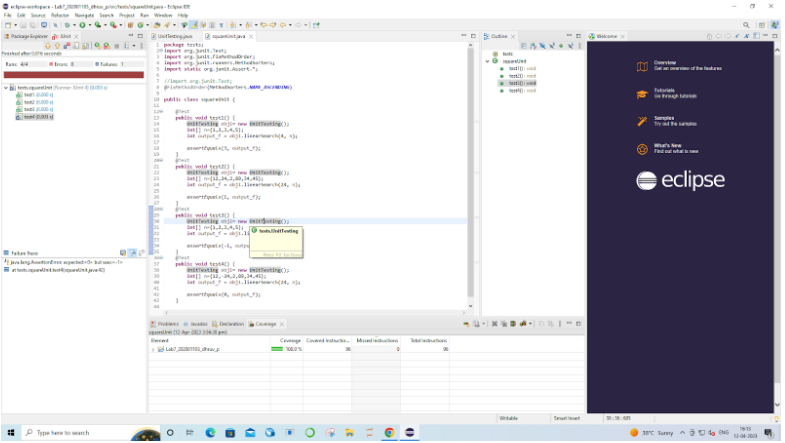This screenshot has width=785, height=443.
Task: Switch to the Declaration tab
Action: (228, 324)
